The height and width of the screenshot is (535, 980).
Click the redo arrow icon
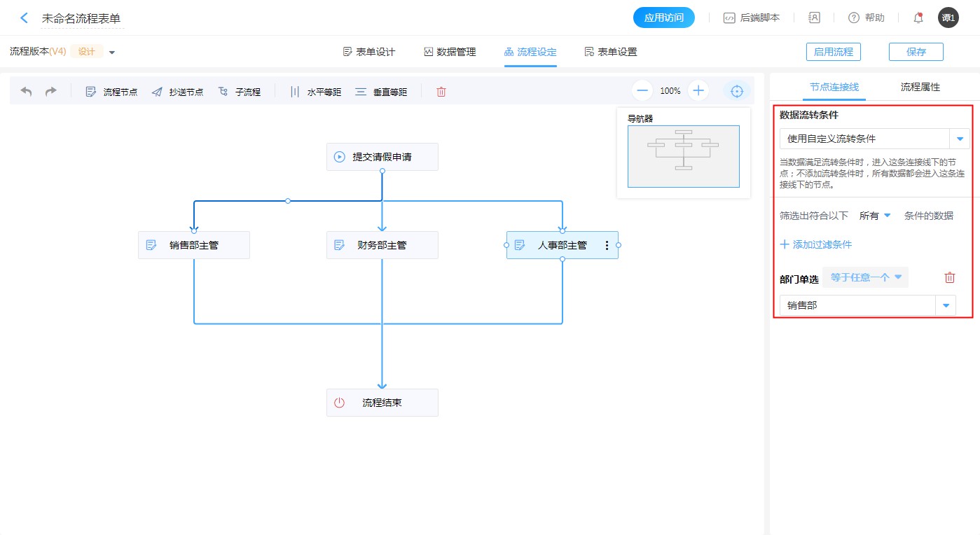tap(51, 92)
